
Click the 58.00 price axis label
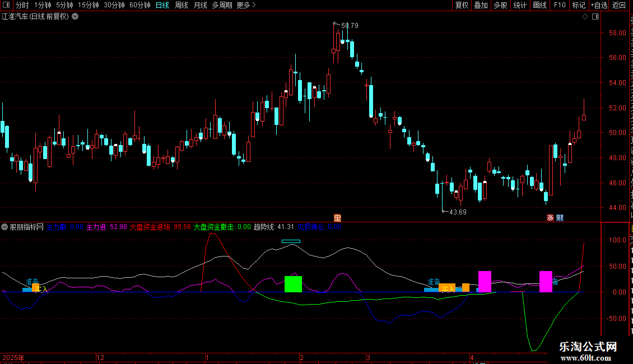point(617,32)
